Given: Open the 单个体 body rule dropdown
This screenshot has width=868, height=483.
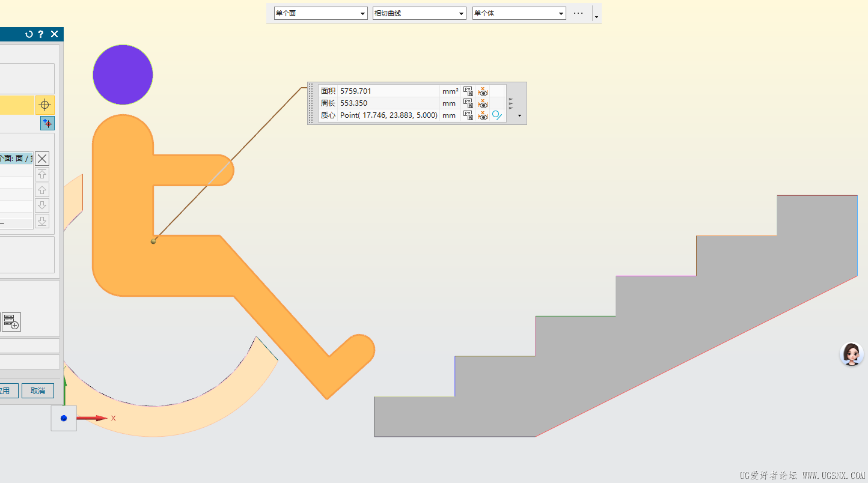Looking at the screenshot, I should [x=519, y=13].
